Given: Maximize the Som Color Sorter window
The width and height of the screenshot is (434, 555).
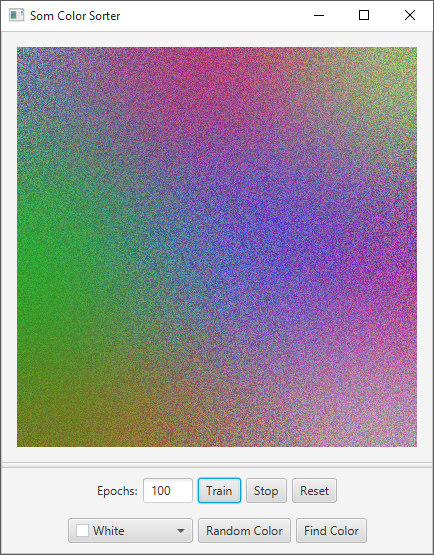Looking at the screenshot, I should point(364,15).
